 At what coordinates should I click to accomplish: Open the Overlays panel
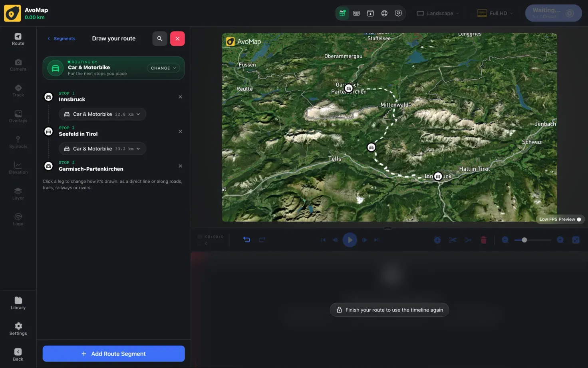[18, 116]
